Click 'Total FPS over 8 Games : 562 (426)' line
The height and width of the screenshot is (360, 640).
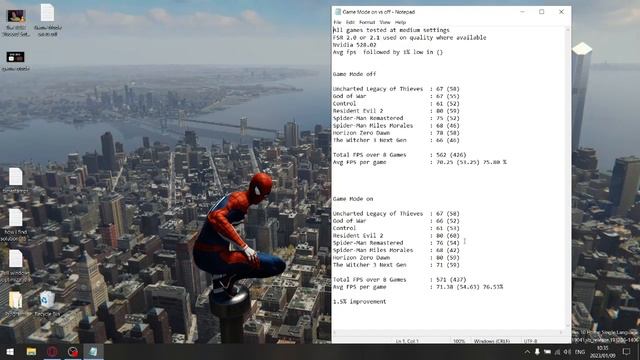pos(399,155)
